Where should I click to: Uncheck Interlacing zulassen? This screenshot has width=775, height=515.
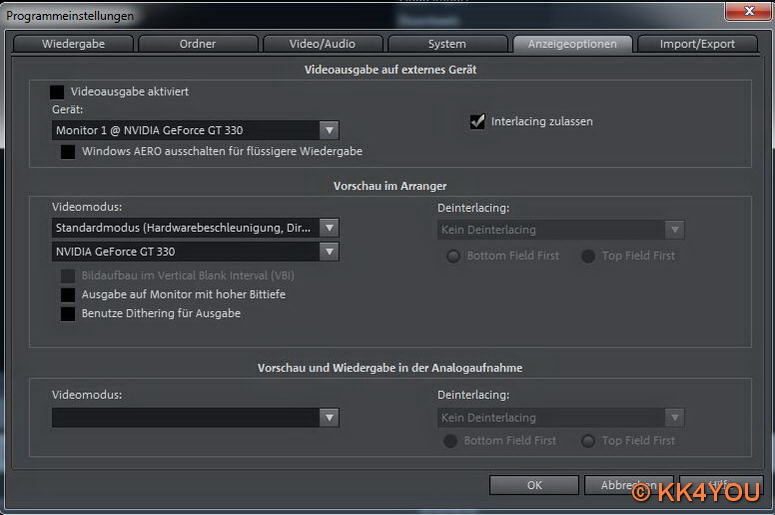(478, 122)
